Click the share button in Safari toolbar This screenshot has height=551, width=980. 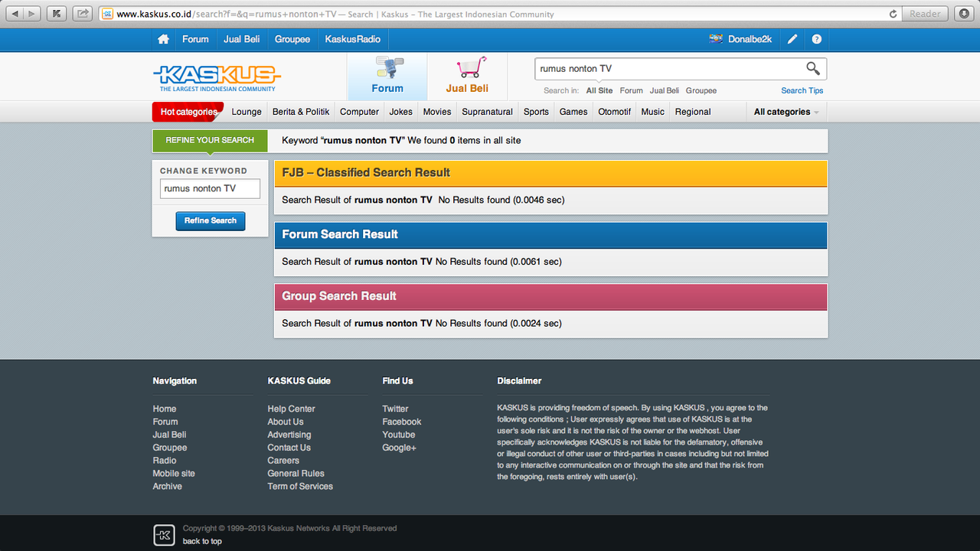83,14
